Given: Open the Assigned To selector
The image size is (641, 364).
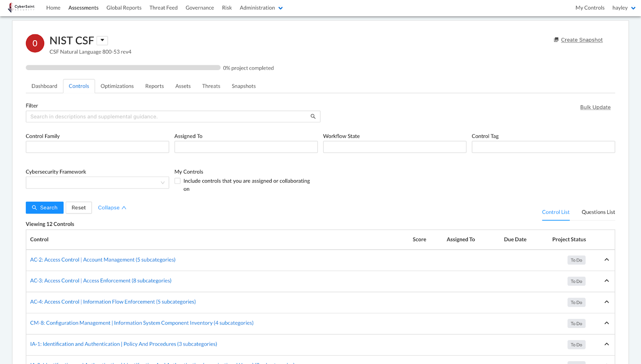Looking at the screenshot, I should (x=246, y=147).
